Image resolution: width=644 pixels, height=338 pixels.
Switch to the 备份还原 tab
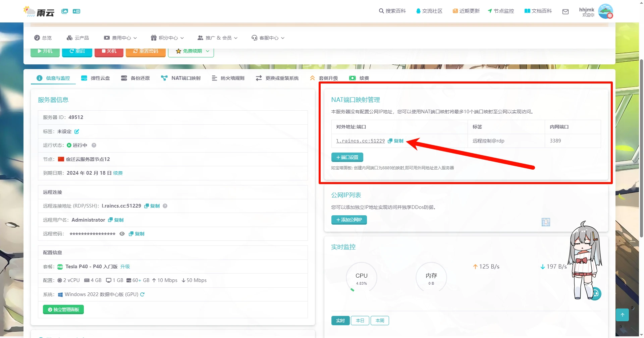[136, 78]
